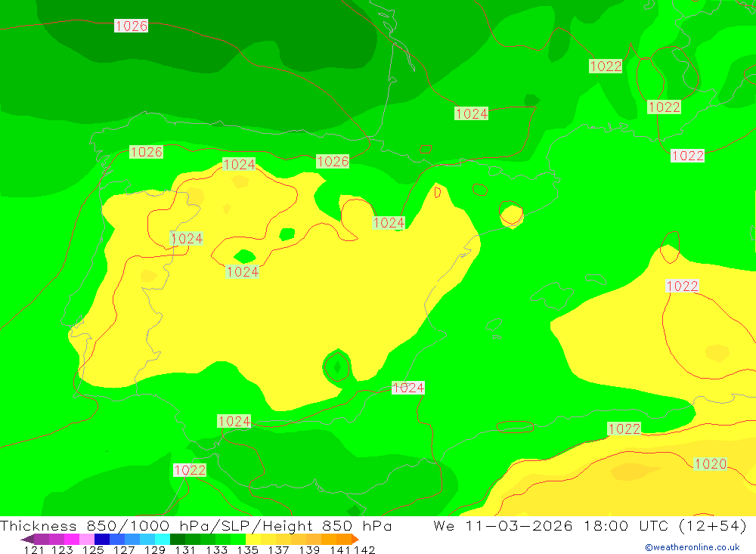This screenshot has height=554, width=756.
Task: Click the orange right arrow of the color scale
Action: click(355, 539)
